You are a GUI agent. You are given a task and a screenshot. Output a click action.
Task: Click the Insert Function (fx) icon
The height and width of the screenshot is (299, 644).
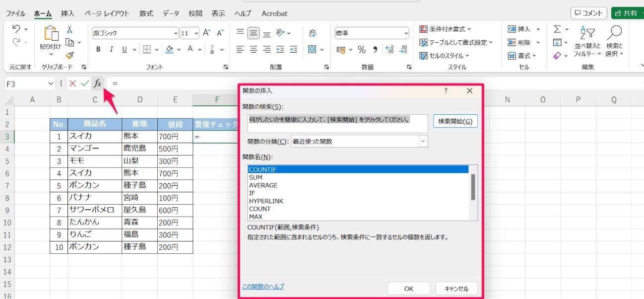point(98,83)
